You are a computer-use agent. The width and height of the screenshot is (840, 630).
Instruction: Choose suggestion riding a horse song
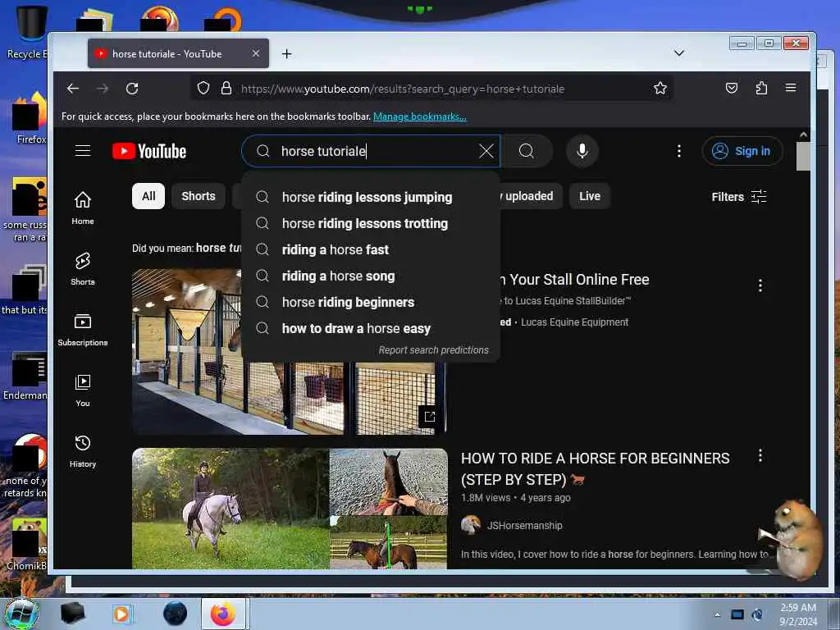(371, 276)
